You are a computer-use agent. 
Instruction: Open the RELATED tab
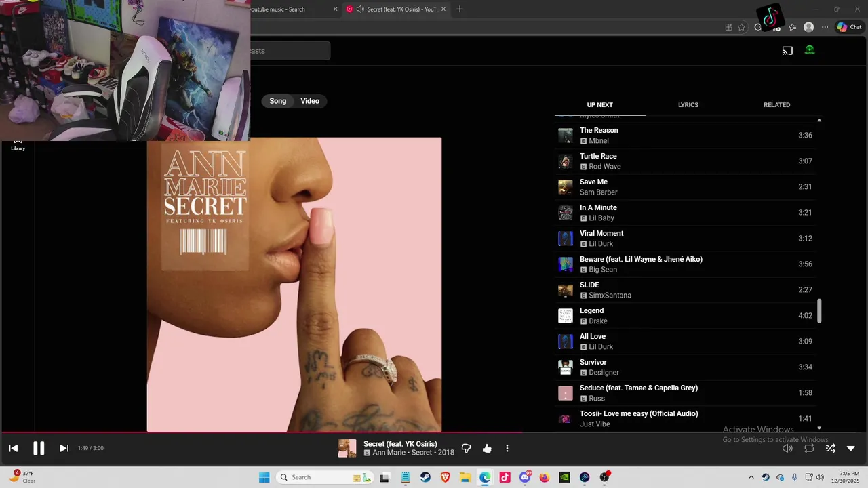coord(776,105)
